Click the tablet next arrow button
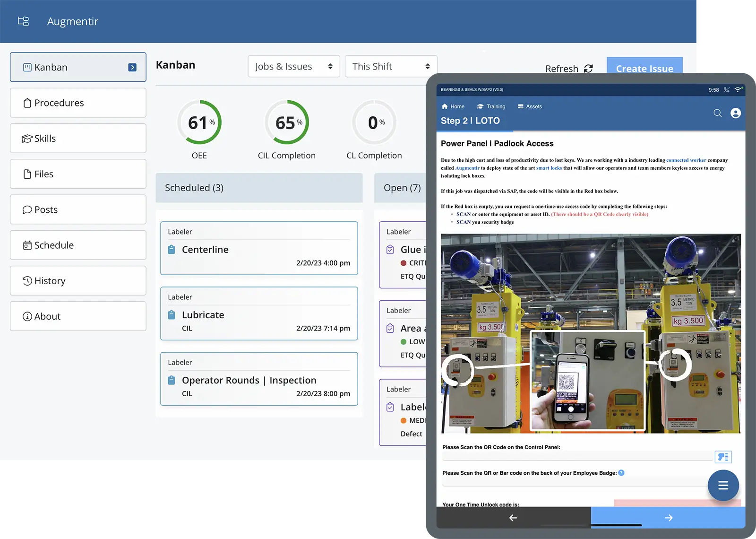 pos(668,518)
